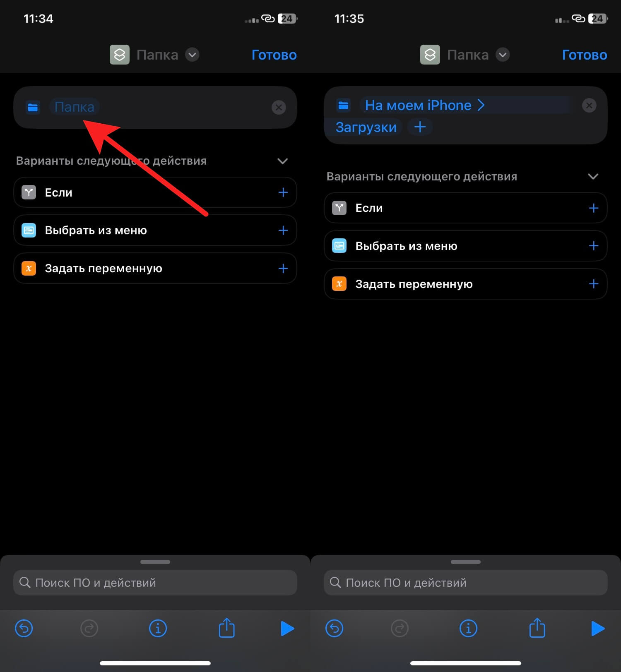The width and height of the screenshot is (621, 672).
Task: Remove the action containing the Загрузки folder
Action: tap(589, 106)
